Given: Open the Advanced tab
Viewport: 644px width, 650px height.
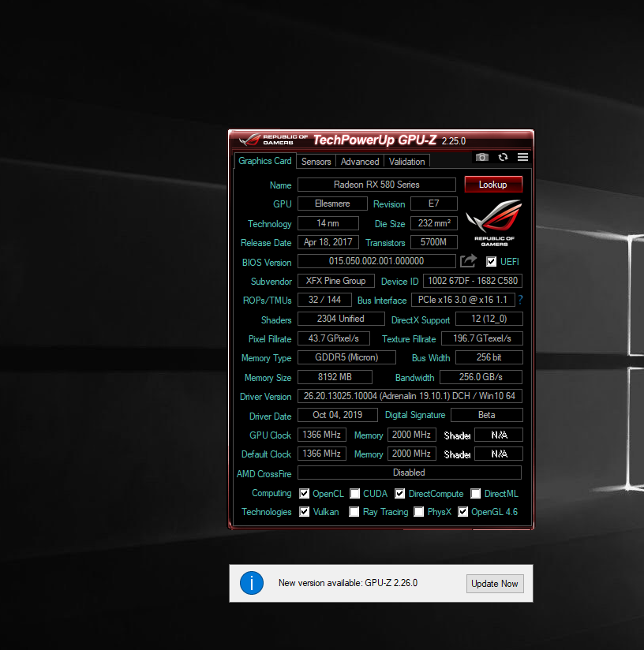Looking at the screenshot, I should click(x=360, y=162).
